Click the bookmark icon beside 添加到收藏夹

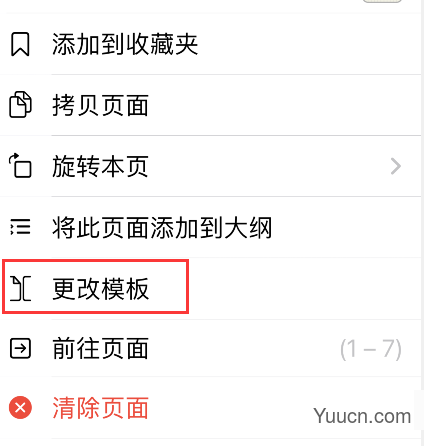click(x=20, y=44)
